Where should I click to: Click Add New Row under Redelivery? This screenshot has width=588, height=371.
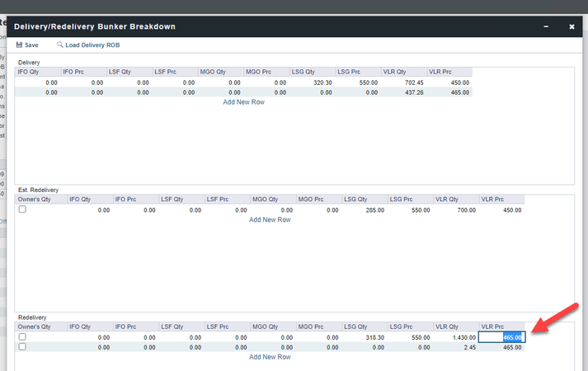[270, 357]
